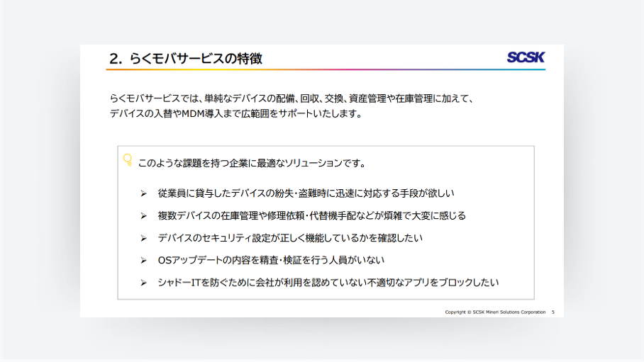
Task: Click the intro line starting "らくモバサービスでは"
Action: (292, 98)
